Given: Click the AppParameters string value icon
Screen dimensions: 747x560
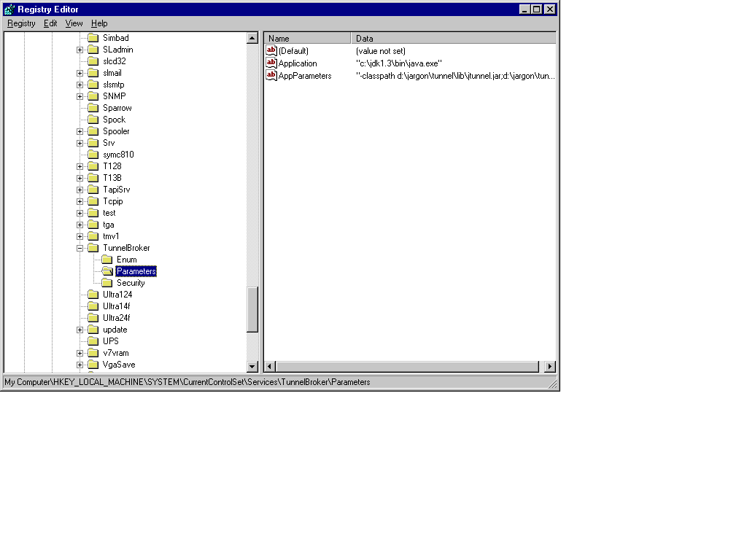Looking at the screenshot, I should click(271, 75).
